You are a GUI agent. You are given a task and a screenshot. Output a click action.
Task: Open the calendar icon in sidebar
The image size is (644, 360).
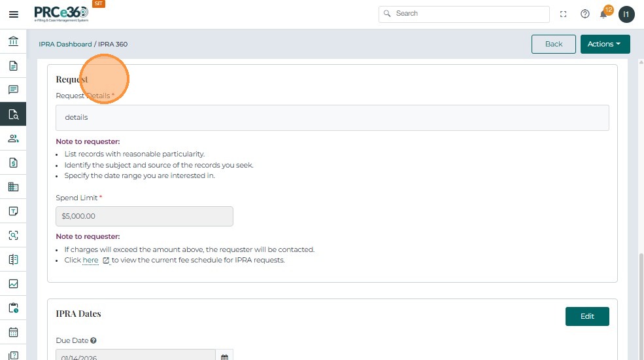[x=13, y=332]
